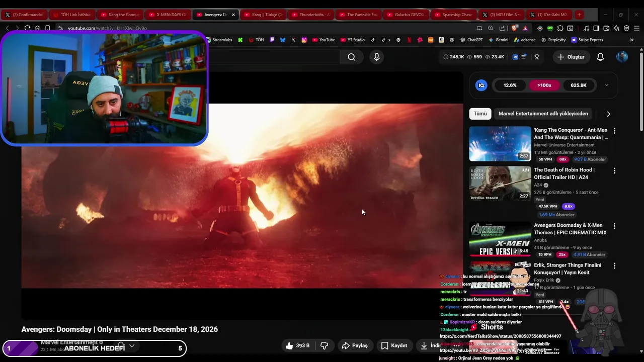644x362 pixels.
Task: Open the Instagram bookmark icon
Action: point(304,40)
